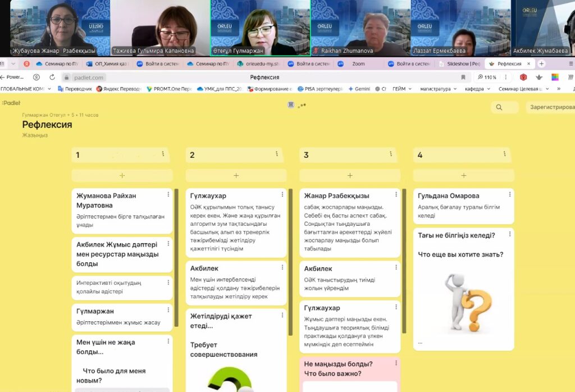Reload the page with refresh icon
Viewport: 575px width, 392px height.
click(x=52, y=77)
